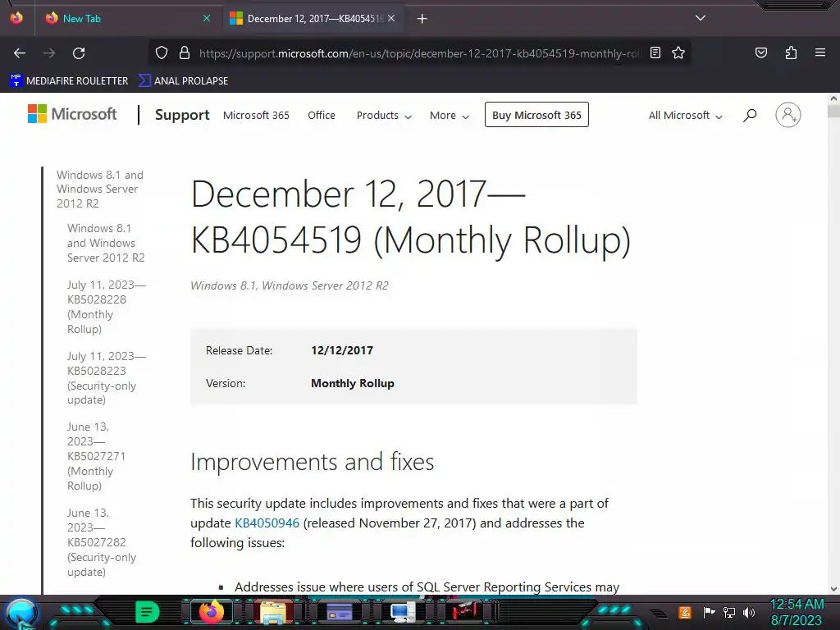
Task: Sign in using the account avatar icon
Action: (788, 115)
